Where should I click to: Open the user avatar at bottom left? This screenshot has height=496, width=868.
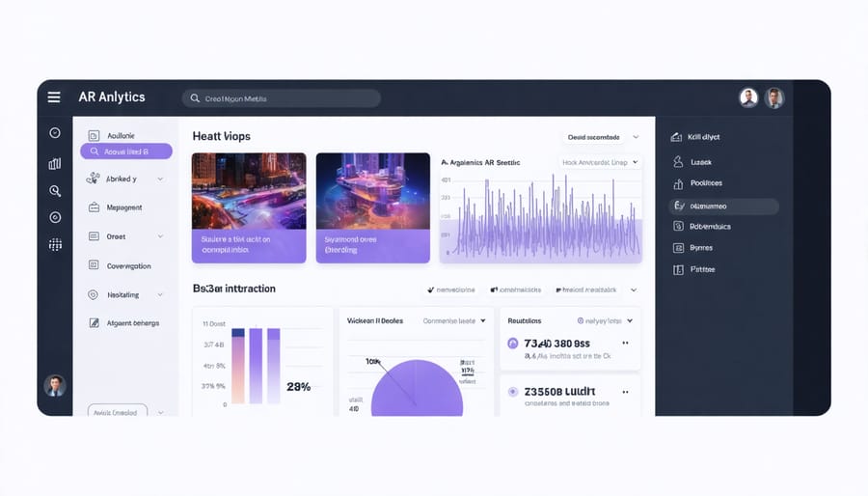(55, 385)
